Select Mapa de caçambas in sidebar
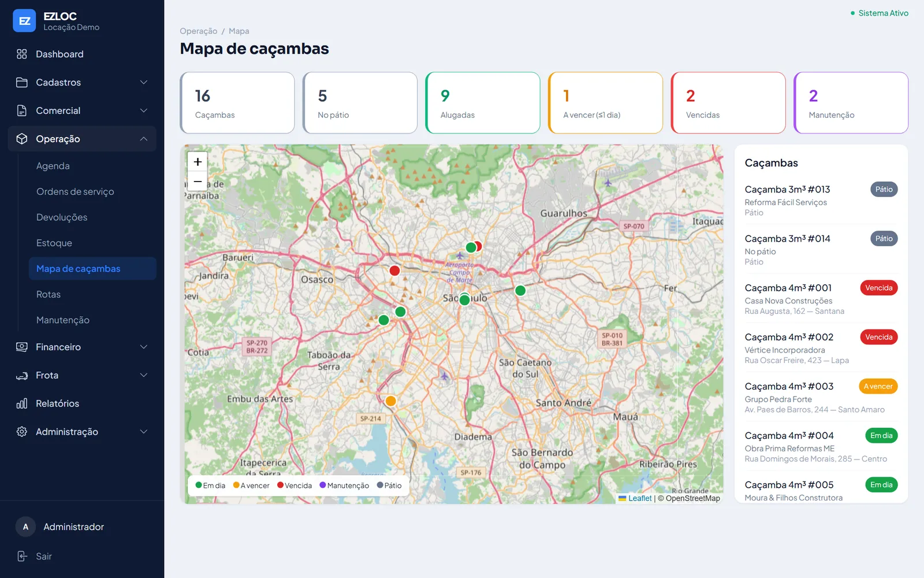Image resolution: width=924 pixels, height=578 pixels. click(x=92, y=269)
